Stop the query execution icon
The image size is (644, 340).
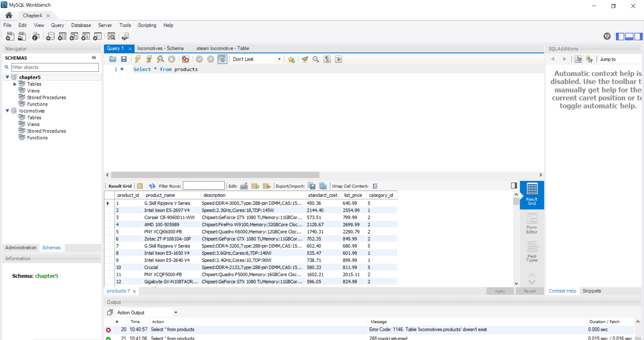click(x=172, y=59)
